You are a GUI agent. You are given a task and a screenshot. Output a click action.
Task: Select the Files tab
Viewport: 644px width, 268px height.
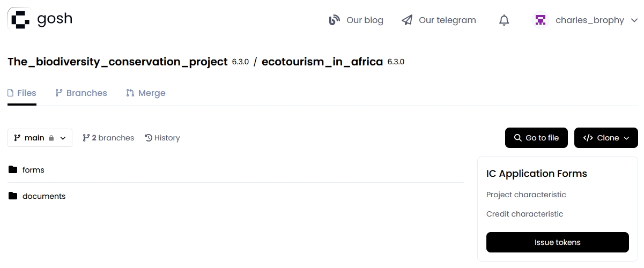click(x=22, y=93)
